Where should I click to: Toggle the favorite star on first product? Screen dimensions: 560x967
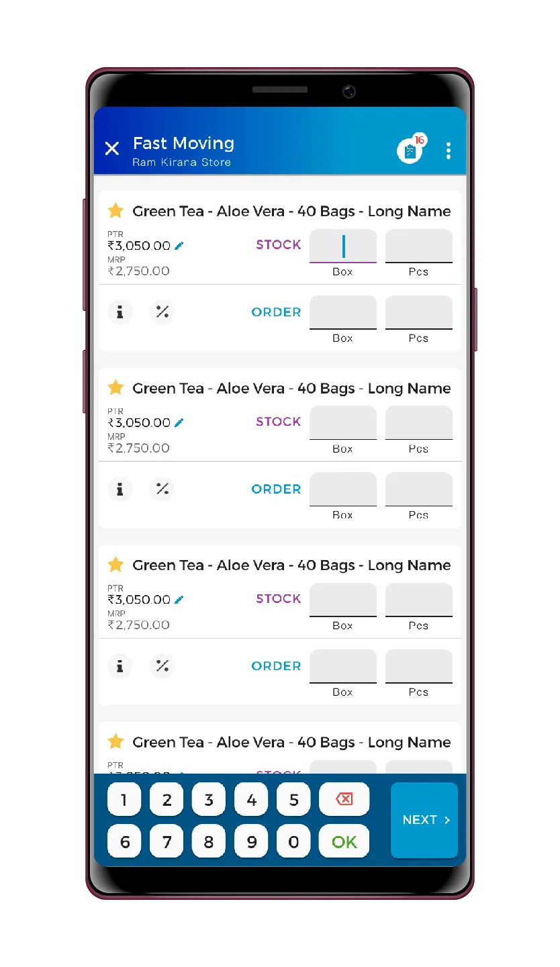click(x=116, y=211)
